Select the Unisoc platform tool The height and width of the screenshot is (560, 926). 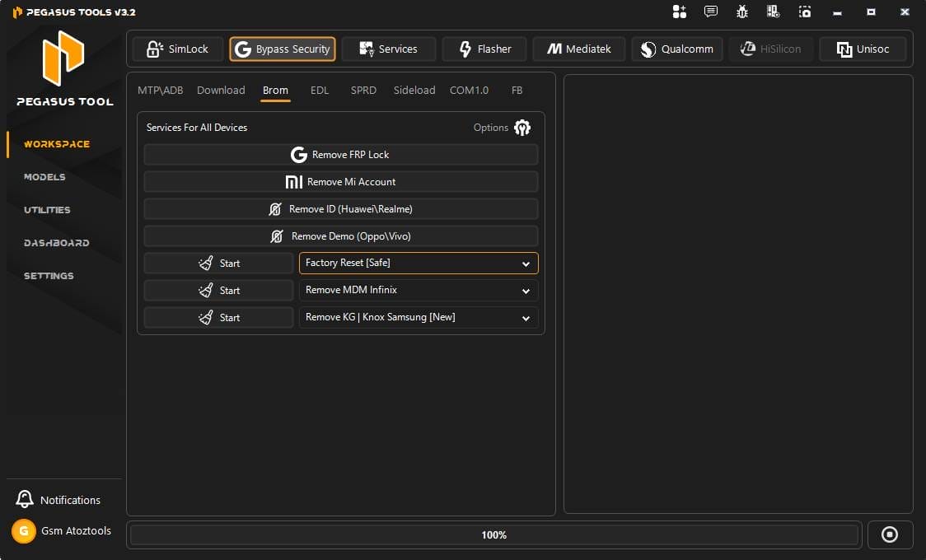863,49
